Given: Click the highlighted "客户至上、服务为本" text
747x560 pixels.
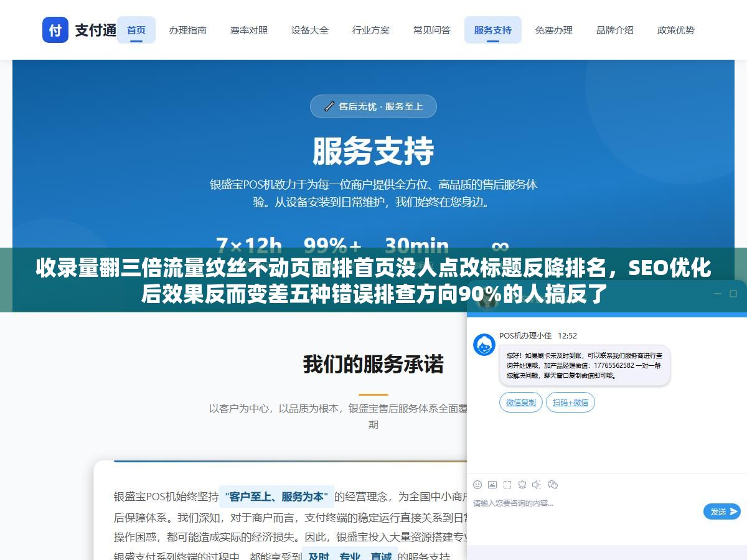Looking at the screenshot, I should [x=276, y=497].
